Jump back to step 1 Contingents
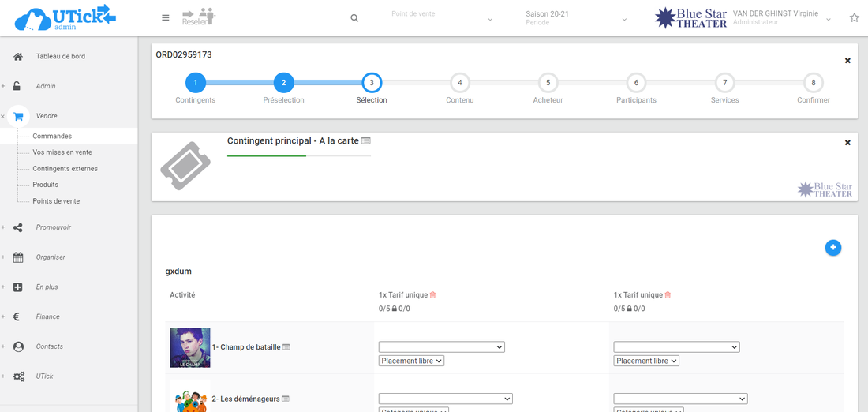Screen dimensions: 868x412 195,83
